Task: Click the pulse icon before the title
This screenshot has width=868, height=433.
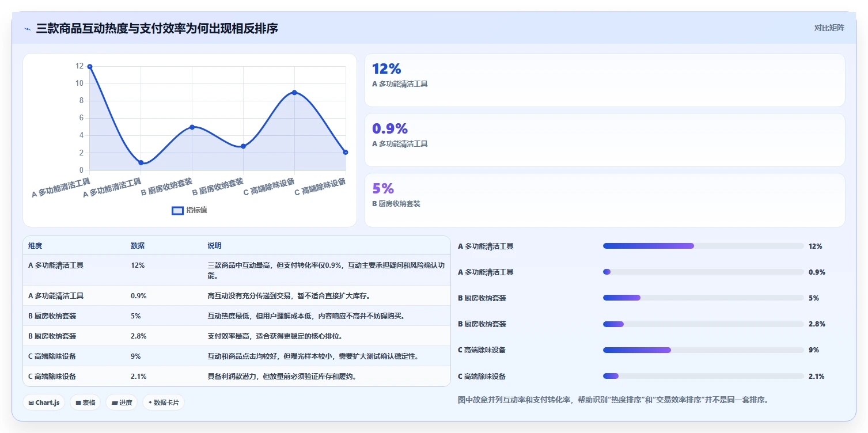Action: point(28,29)
